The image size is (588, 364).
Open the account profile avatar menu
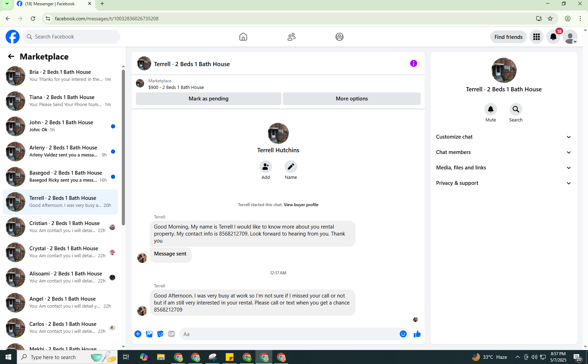pyautogui.click(x=570, y=37)
